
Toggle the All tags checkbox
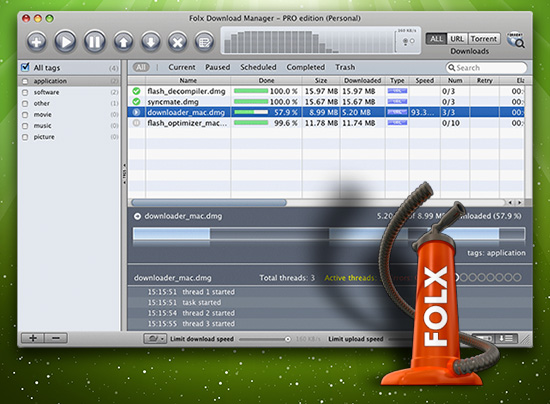[x=25, y=67]
